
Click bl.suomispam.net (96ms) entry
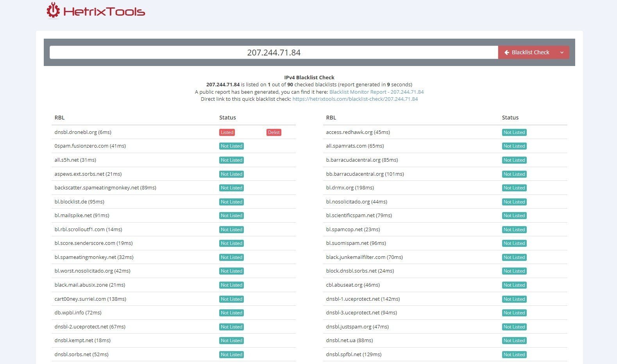[356, 243]
